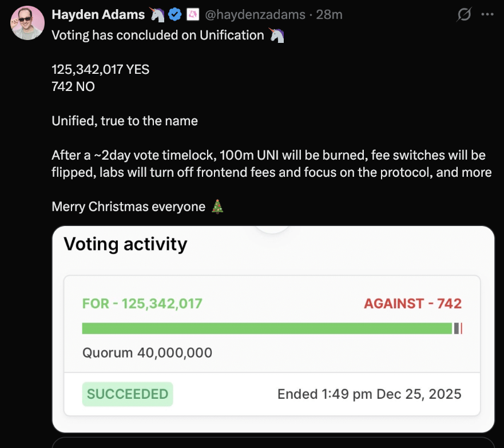Click the 28m timestamp link
The image size is (504, 448).
[329, 15]
